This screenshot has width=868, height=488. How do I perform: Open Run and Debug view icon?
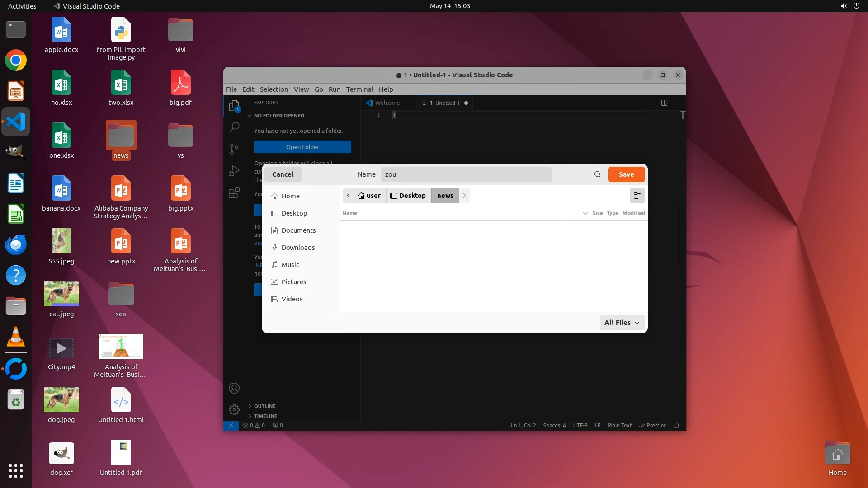coord(234,171)
